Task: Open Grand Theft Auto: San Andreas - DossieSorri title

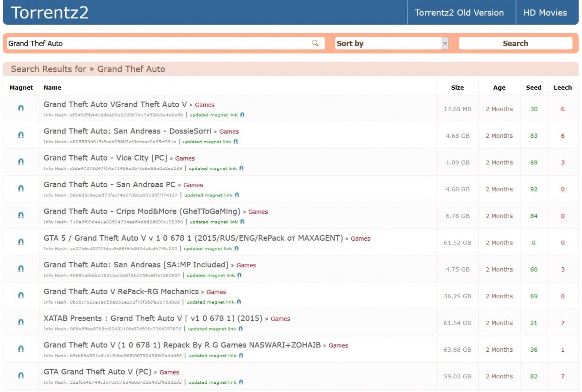Action: point(128,131)
